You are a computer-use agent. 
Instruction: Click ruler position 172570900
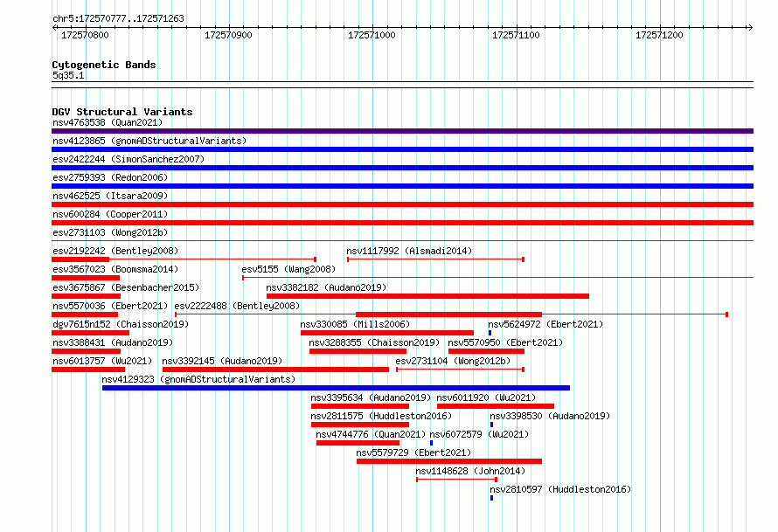[228, 35]
